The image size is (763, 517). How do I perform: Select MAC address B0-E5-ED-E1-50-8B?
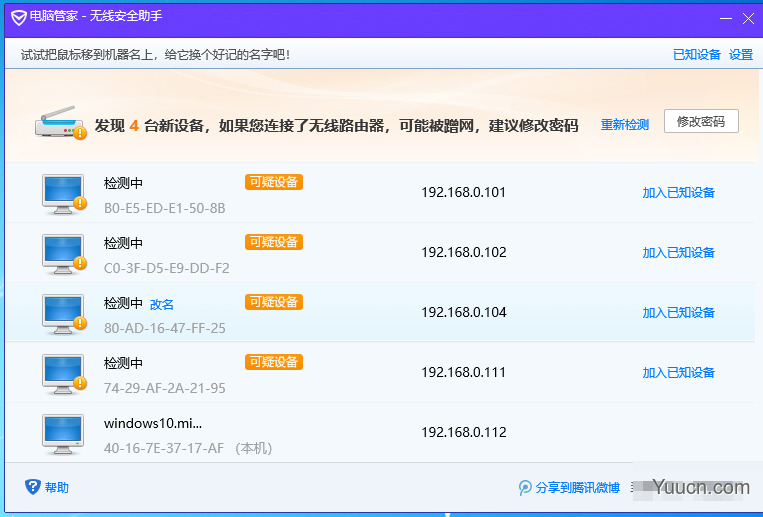click(164, 208)
